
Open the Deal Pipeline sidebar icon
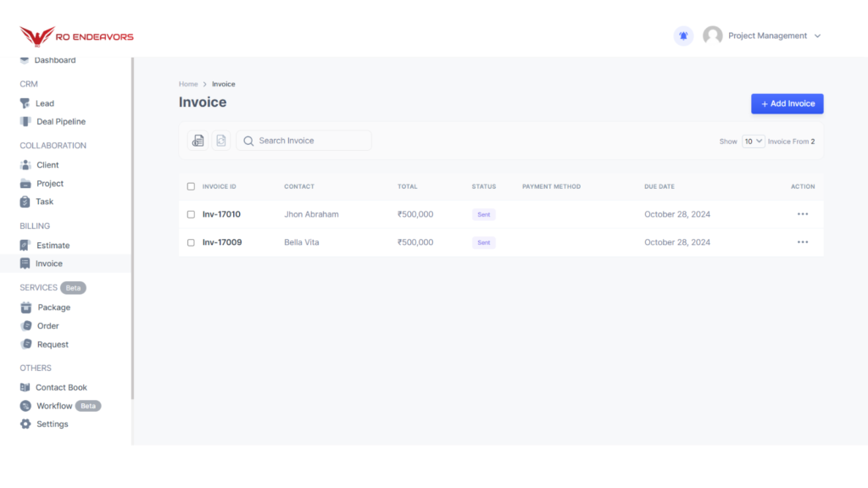(25, 122)
